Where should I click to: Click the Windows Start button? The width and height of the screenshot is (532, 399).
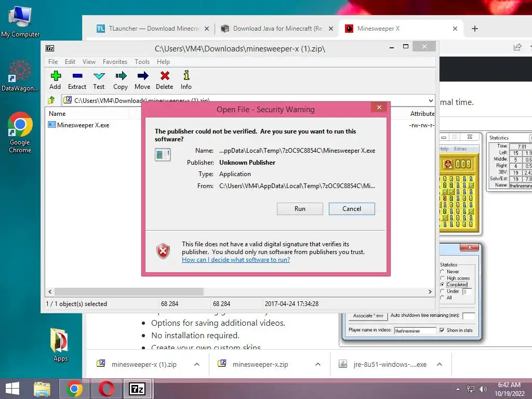[12, 389]
